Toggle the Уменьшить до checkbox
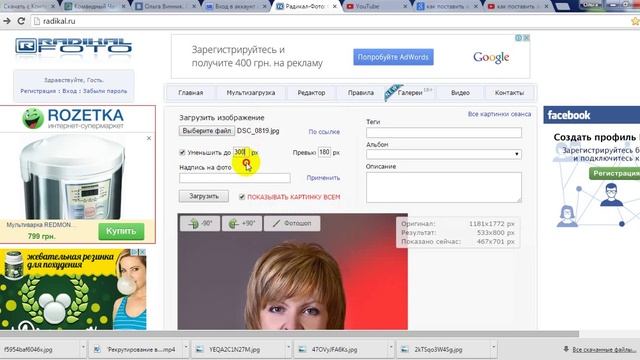This screenshot has height=360, width=640. point(182,152)
